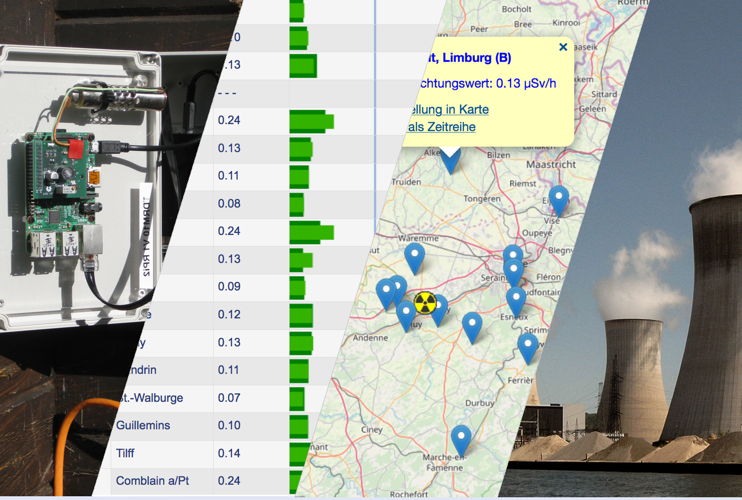Click the radiation hazard symbol on map
This screenshot has width=742, height=500.
[x=426, y=302]
